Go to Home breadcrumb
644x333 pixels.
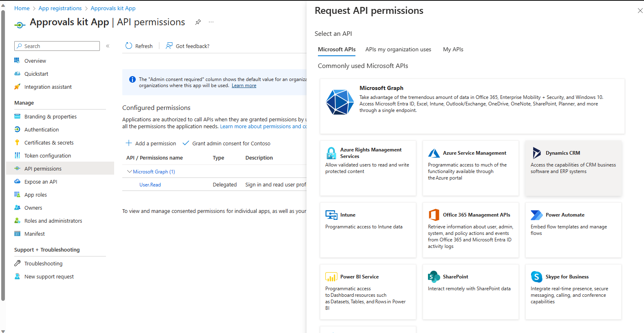22,8
